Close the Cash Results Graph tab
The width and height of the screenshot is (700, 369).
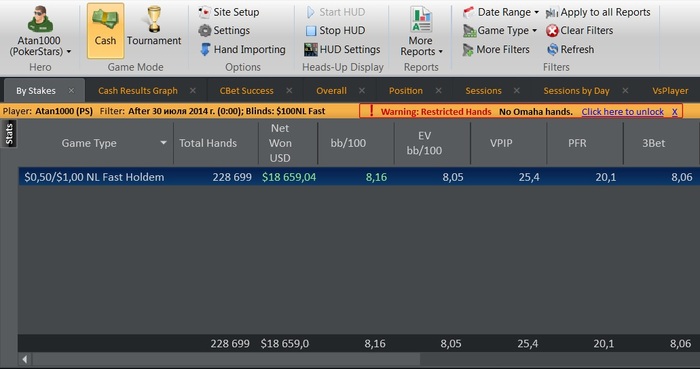193,91
